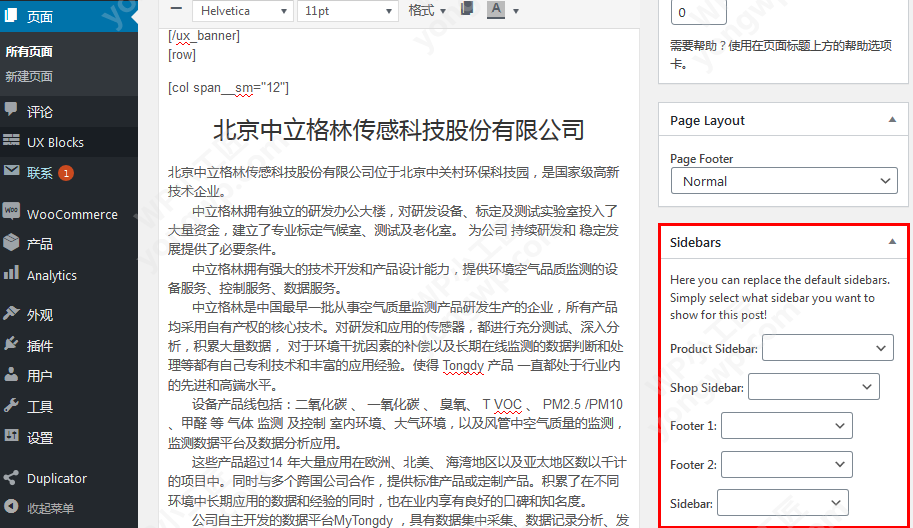913x528 pixels.
Task: Collapse the Page Layout panel
Action: click(x=892, y=120)
